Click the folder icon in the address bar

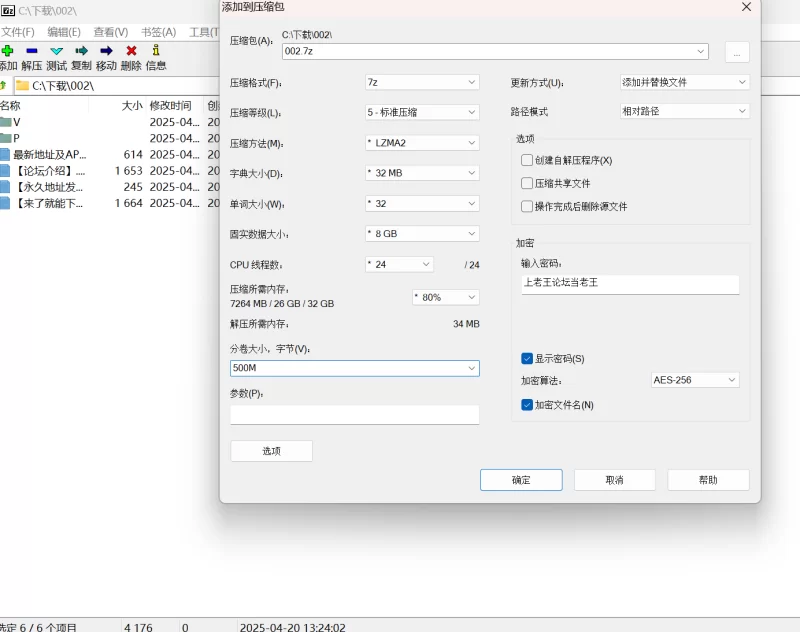point(22,85)
